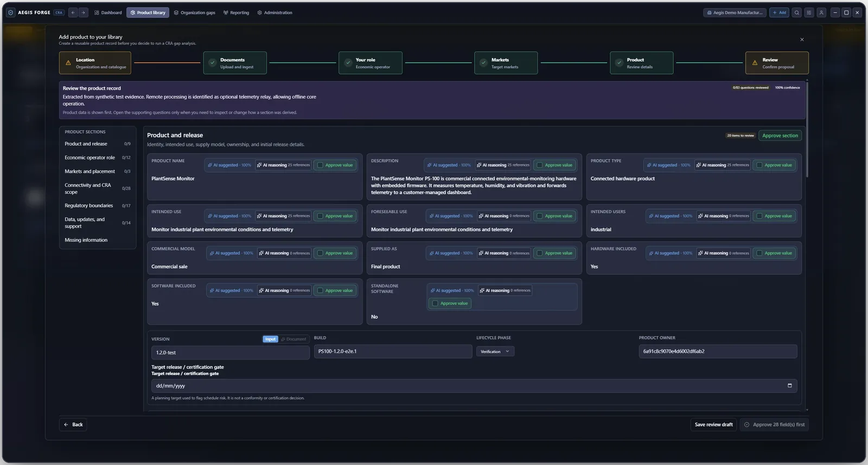This screenshot has height=465, width=868.
Task: Click the Build input field
Action: [x=393, y=352]
